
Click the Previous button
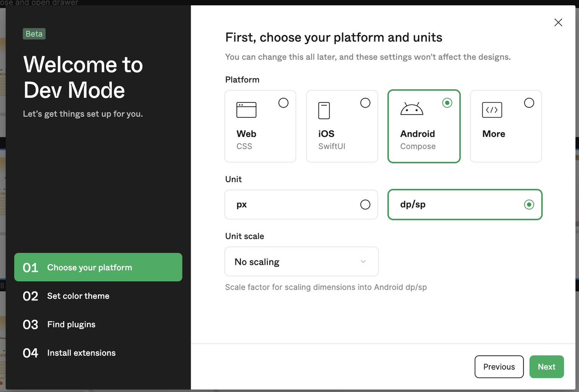coord(499,366)
